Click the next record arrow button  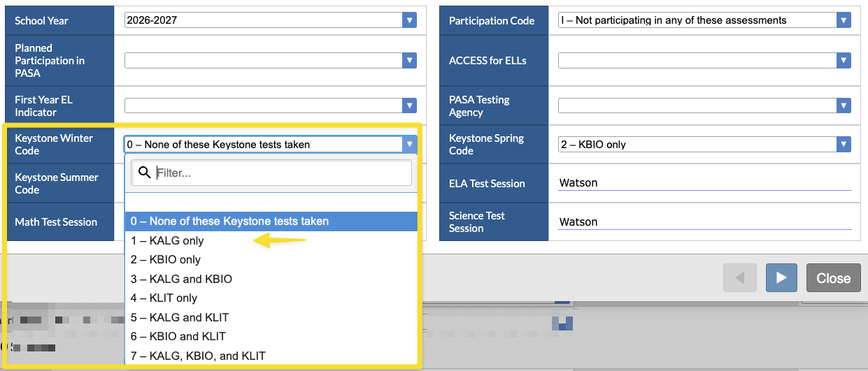click(781, 277)
